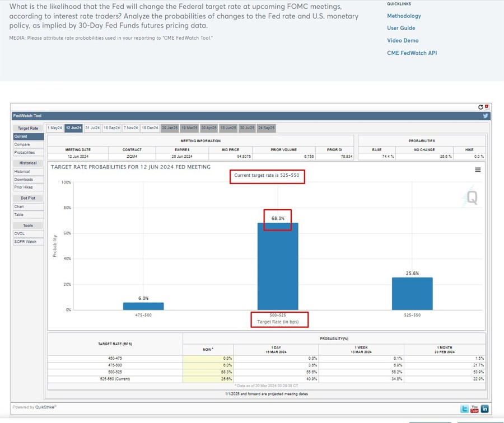Open the Prior Hikes sidebar item
Screen dimensions: 504x423
coord(29,187)
